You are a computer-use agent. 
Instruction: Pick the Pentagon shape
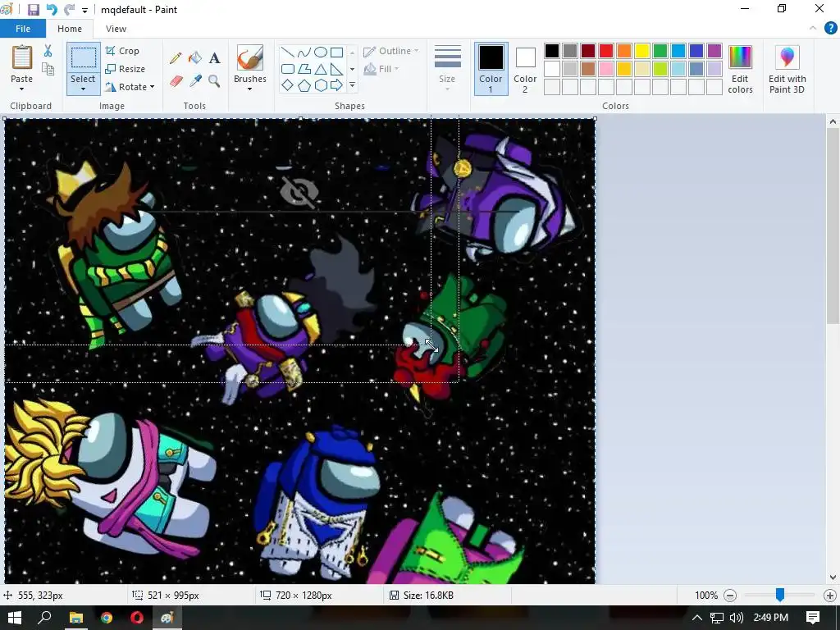pos(304,85)
